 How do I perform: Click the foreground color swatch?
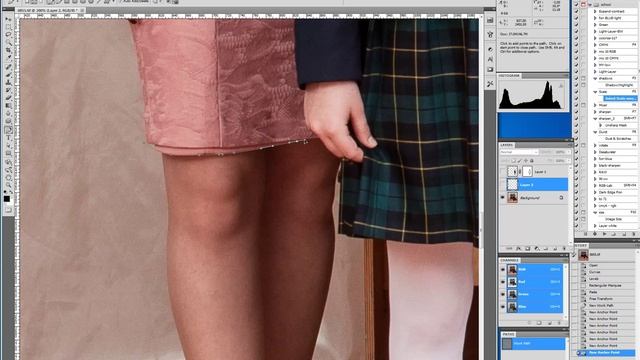click(x=7, y=199)
